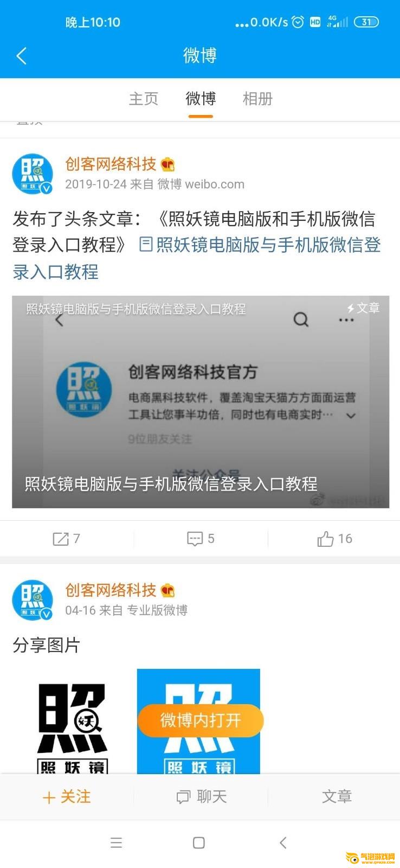Viewport: 400px width, 868px height.
Task: Open article preview card image
Action: (x=201, y=402)
